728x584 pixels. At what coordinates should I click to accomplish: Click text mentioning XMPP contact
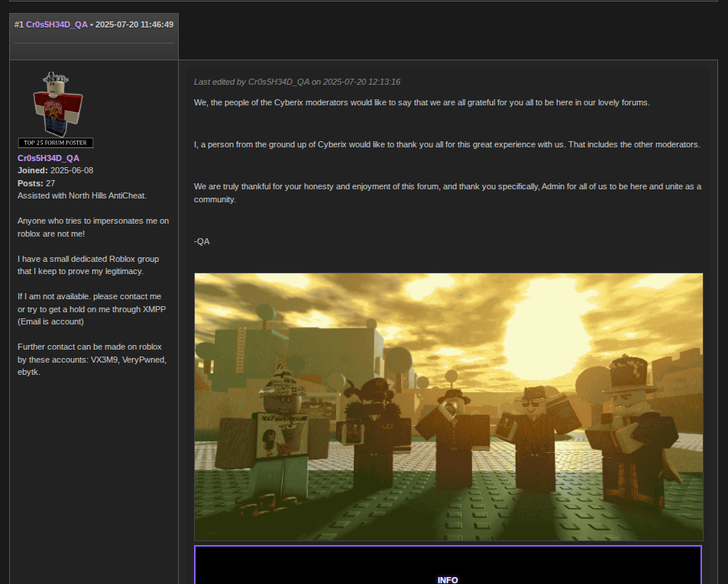pos(92,309)
